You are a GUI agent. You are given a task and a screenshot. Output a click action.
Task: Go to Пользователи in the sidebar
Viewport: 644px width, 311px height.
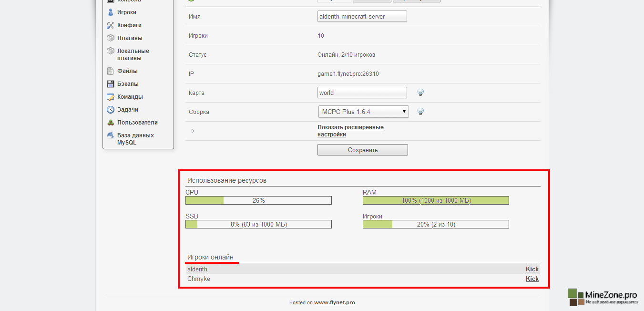coord(137,123)
